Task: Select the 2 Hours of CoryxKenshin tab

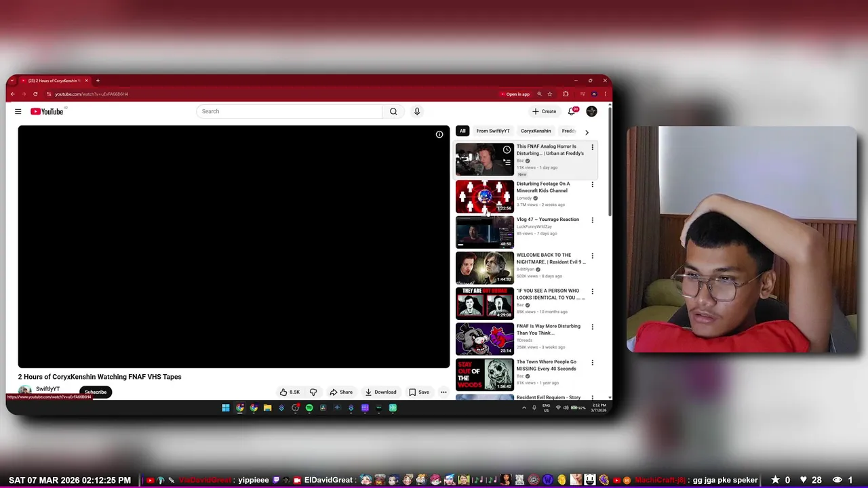Action: (54, 81)
